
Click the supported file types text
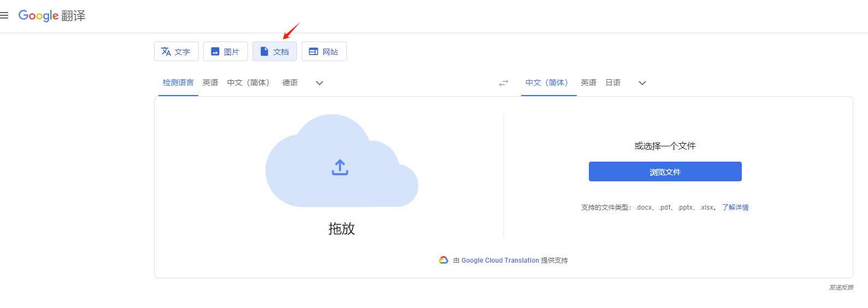tap(649, 208)
